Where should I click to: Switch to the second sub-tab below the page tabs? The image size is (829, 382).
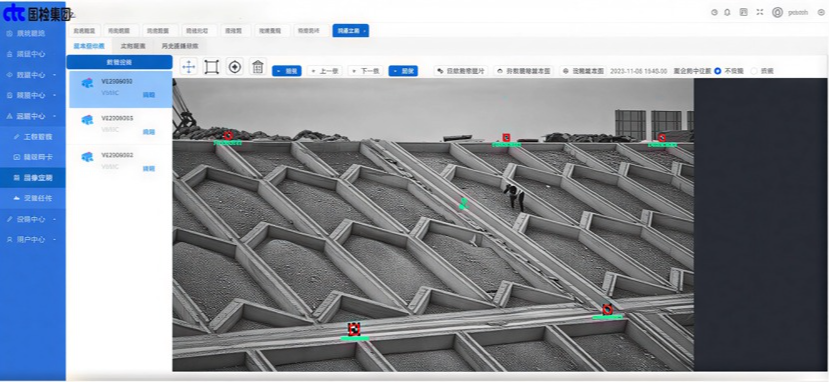point(133,46)
